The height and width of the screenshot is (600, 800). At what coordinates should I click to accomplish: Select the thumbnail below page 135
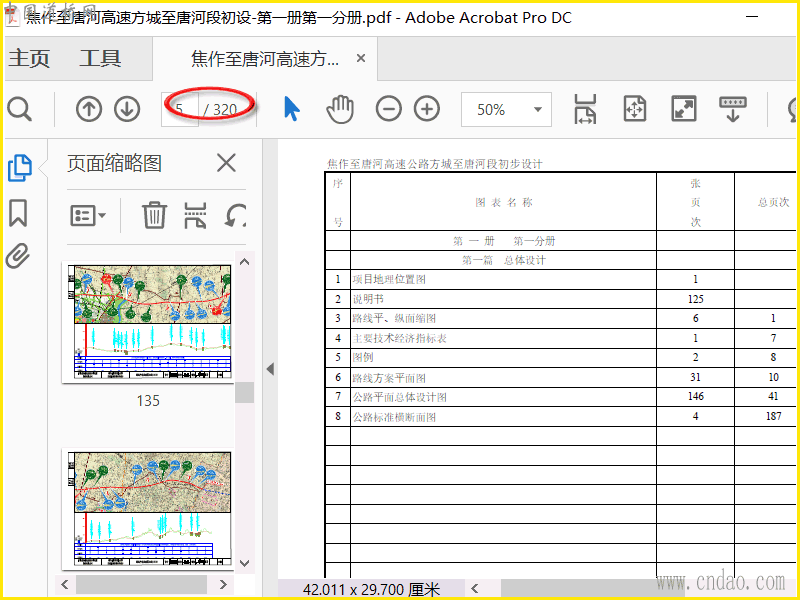(148, 509)
